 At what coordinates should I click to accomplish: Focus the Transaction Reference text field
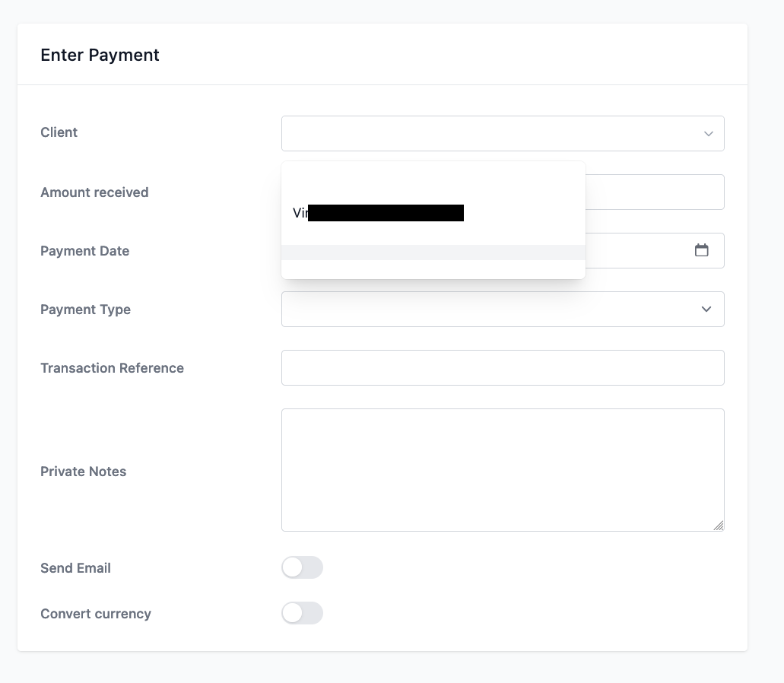click(x=503, y=368)
